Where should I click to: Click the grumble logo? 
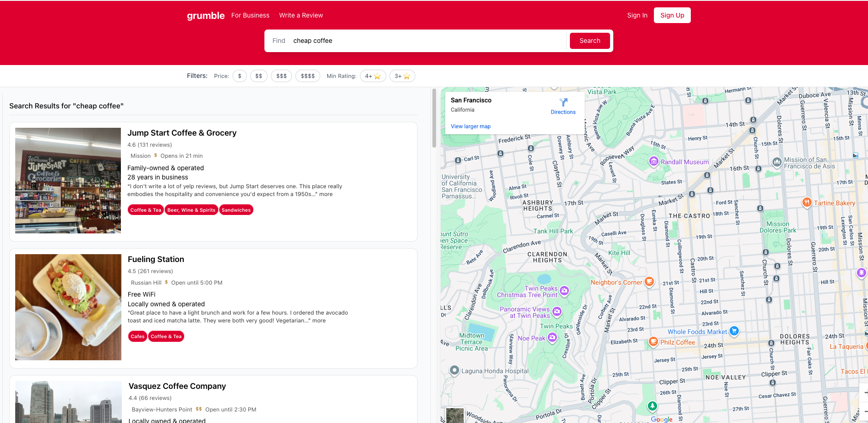tap(206, 16)
